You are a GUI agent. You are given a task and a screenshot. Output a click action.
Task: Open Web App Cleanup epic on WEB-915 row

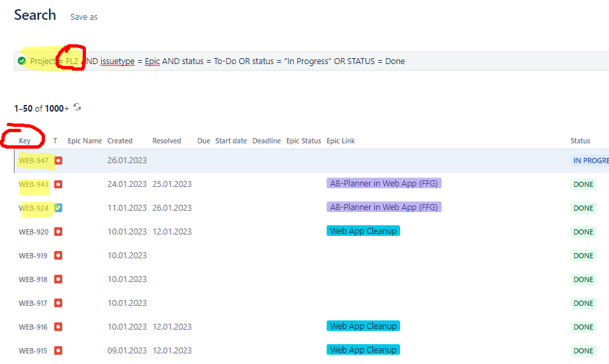pyautogui.click(x=363, y=349)
